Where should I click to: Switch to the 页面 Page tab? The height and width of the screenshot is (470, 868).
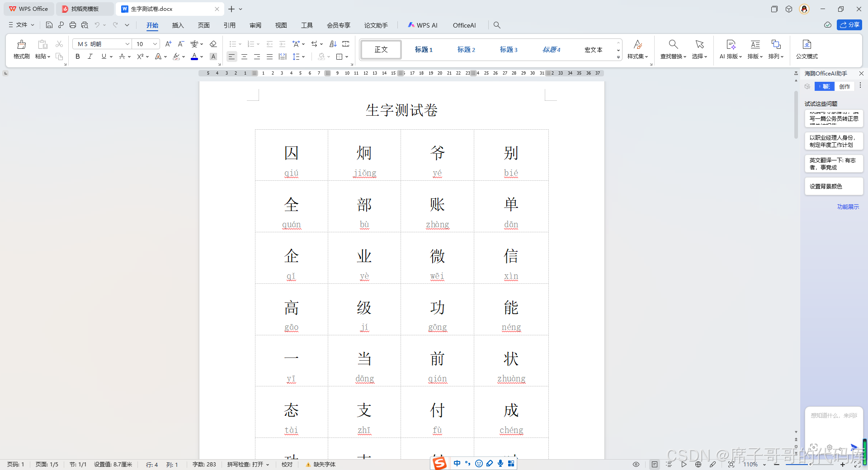coord(204,25)
